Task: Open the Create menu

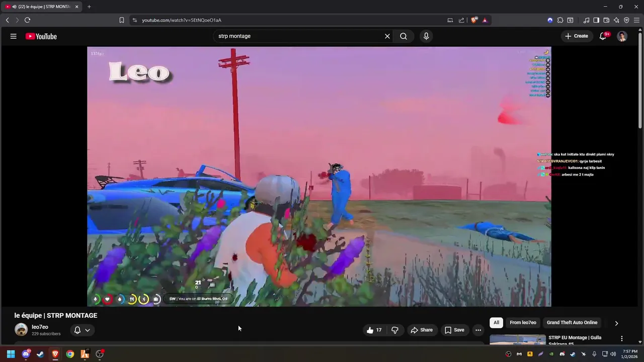Action: coord(577,36)
